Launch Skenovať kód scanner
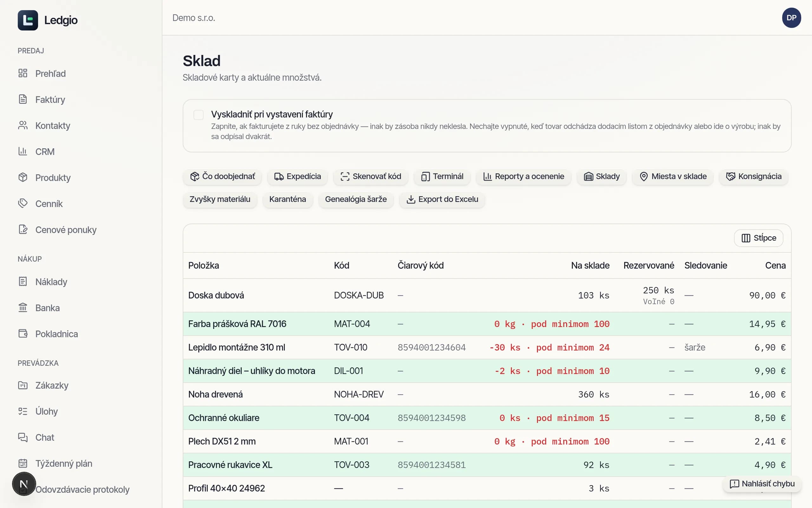 click(x=370, y=177)
